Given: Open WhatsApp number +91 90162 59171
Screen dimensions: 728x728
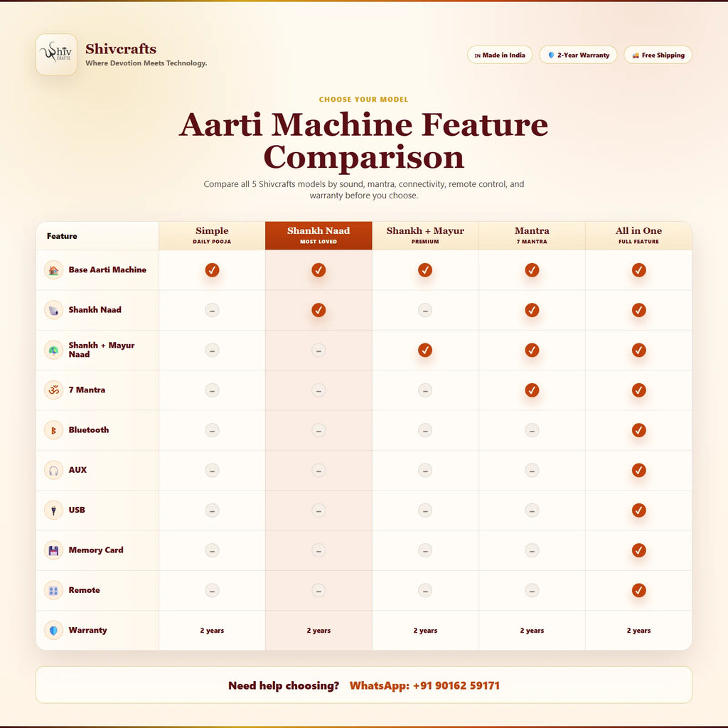Looking at the screenshot, I should pyautogui.click(x=424, y=686).
